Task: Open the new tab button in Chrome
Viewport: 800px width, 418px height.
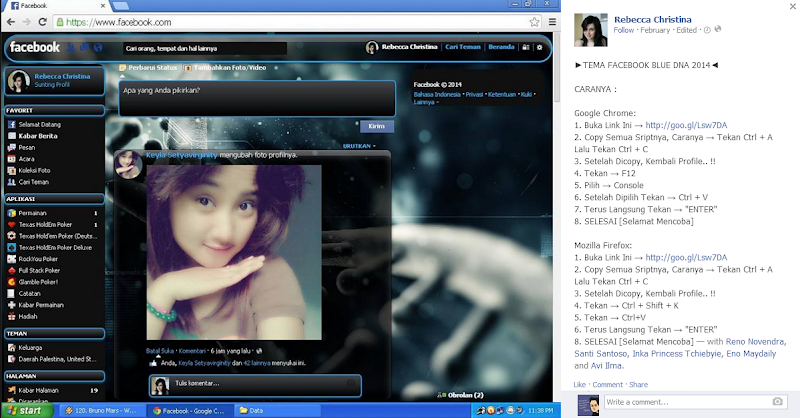Action: (x=120, y=6)
